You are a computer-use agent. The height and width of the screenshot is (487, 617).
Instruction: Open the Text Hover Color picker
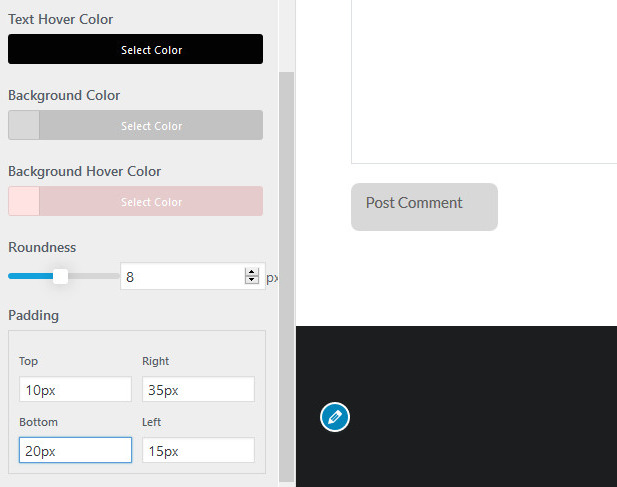(x=135, y=50)
